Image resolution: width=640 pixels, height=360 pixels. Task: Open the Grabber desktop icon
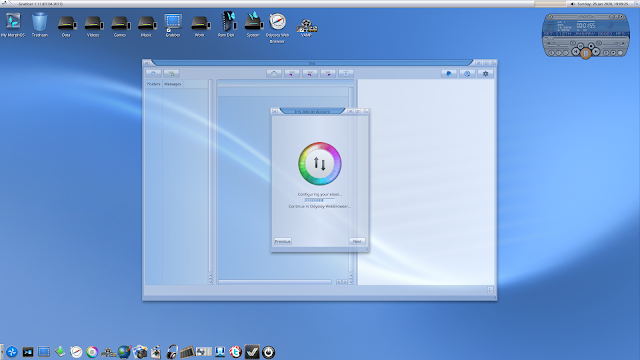pyautogui.click(x=173, y=25)
